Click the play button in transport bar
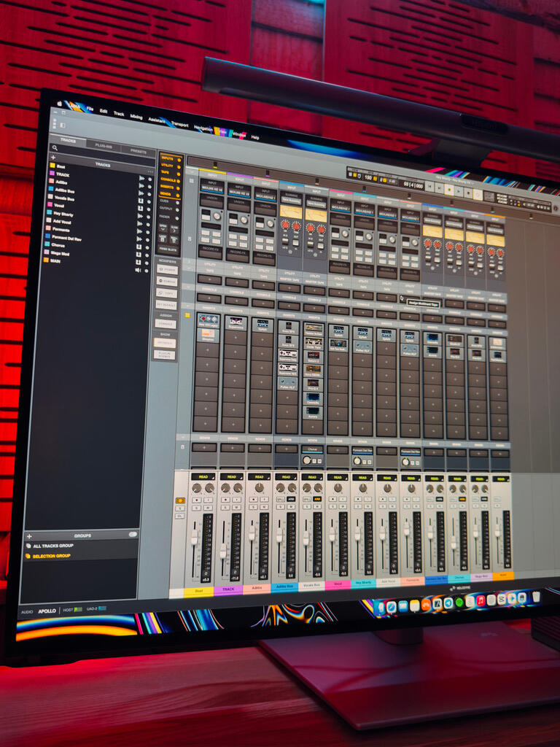The image size is (560, 747). (x=459, y=192)
